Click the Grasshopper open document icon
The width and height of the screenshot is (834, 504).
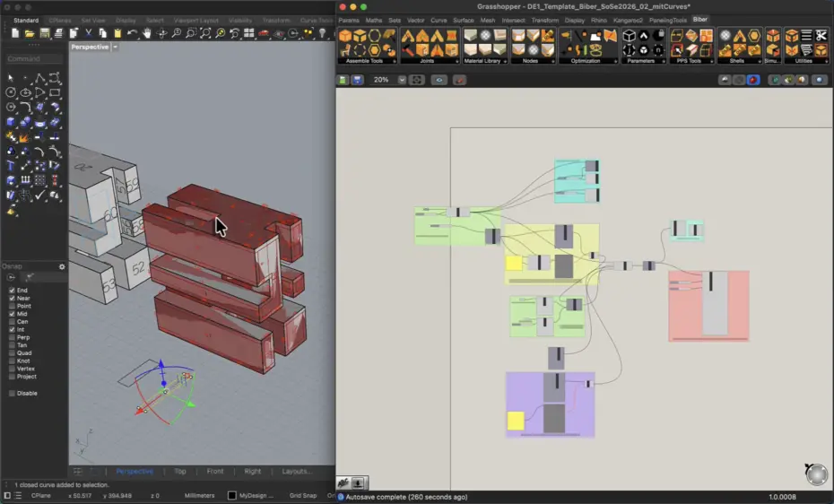click(343, 80)
